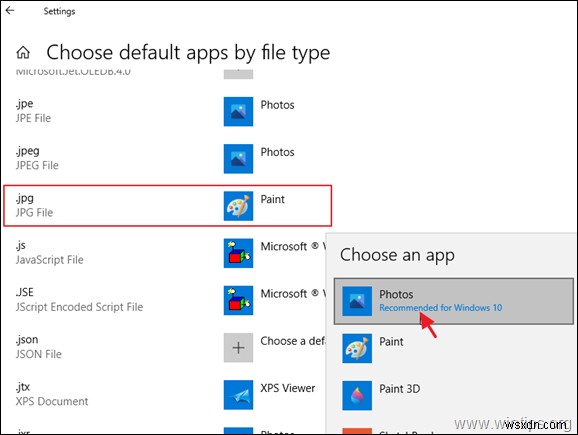Viewport: 578px width, 435px height.
Task: Open the Settings home icon
Action: 23,52
